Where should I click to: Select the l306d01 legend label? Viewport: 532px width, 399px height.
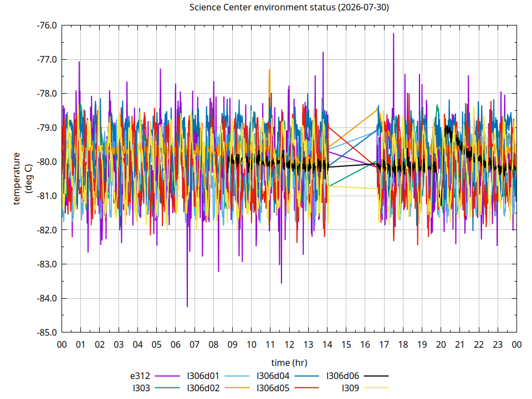(203, 376)
